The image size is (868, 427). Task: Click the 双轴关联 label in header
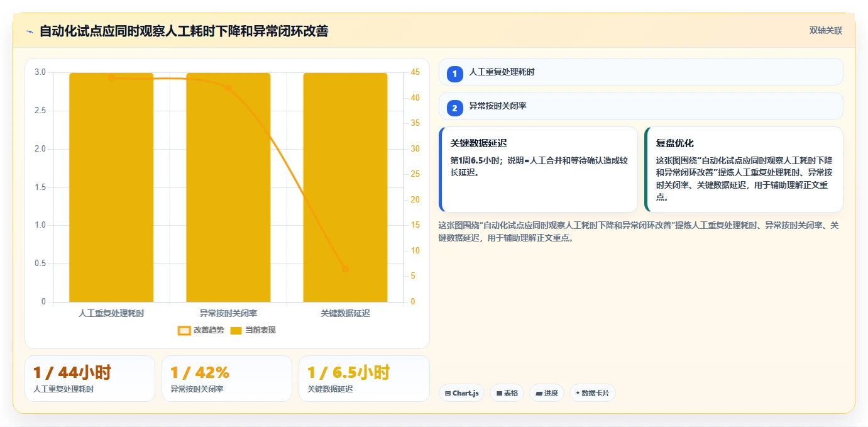coord(825,30)
